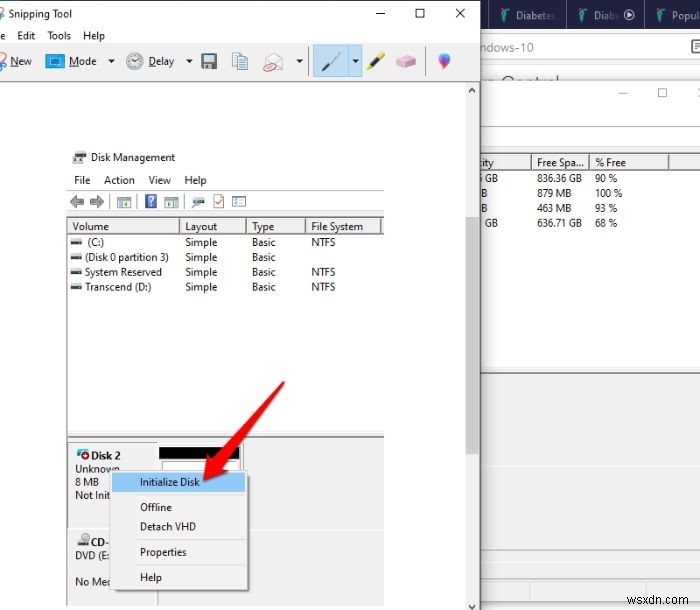The height and width of the screenshot is (610, 700).
Task: Save the snip with the floppy disk icon
Action: 209,61
